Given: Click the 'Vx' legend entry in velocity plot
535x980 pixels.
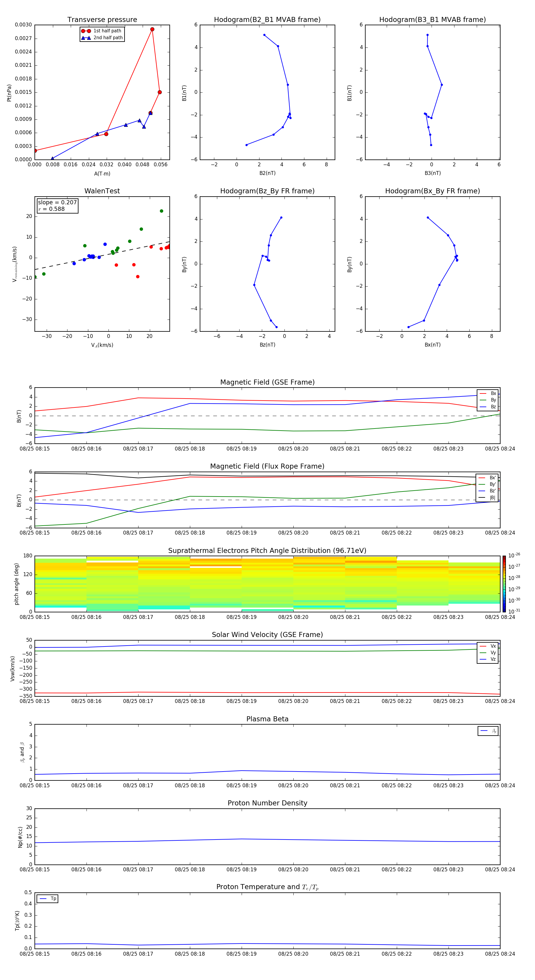Looking at the screenshot, I should (488, 647).
